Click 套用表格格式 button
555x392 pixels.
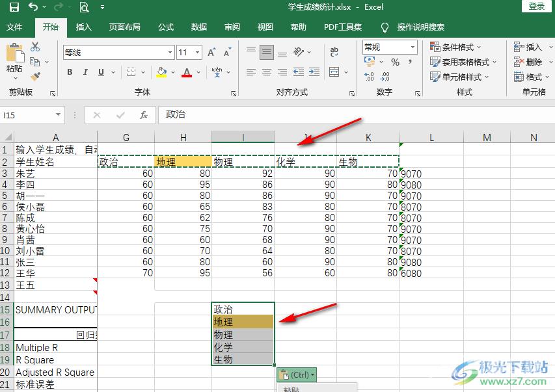[464, 62]
